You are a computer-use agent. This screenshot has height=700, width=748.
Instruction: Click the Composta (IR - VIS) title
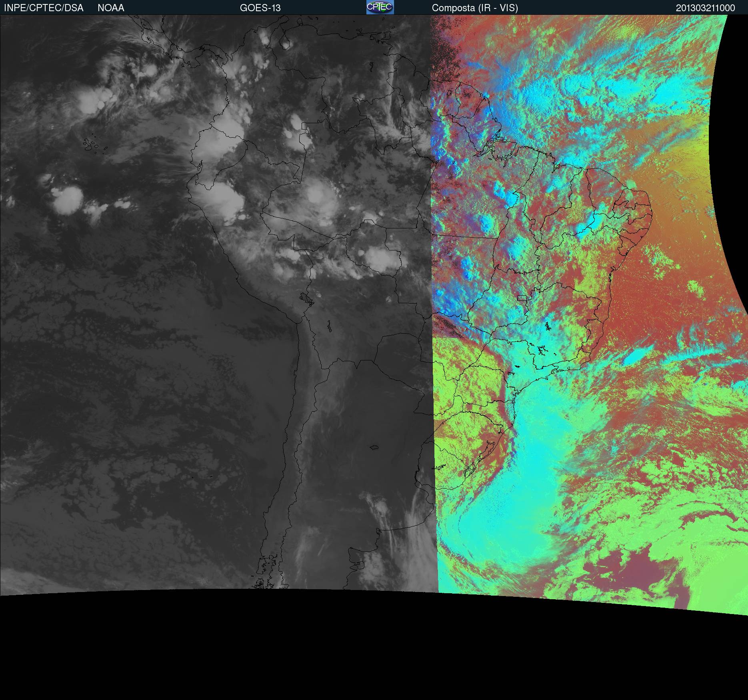point(475,8)
